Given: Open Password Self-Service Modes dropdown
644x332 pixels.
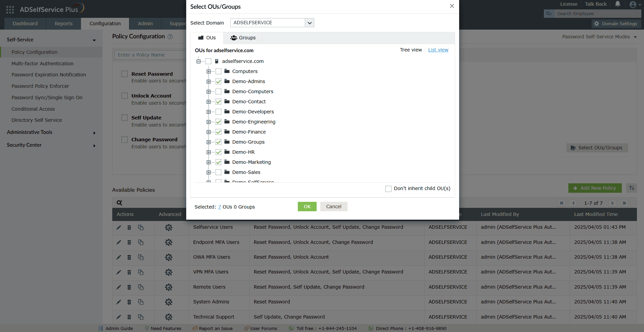Looking at the screenshot, I should [x=599, y=37].
